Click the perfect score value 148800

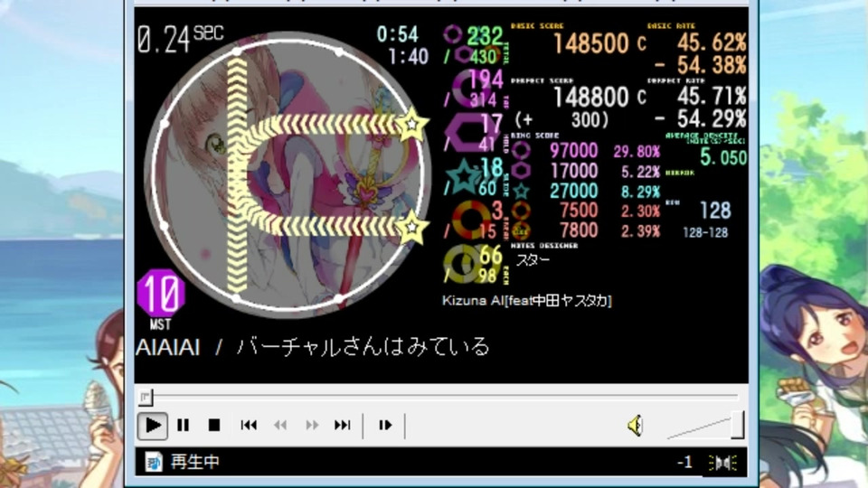click(590, 98)
